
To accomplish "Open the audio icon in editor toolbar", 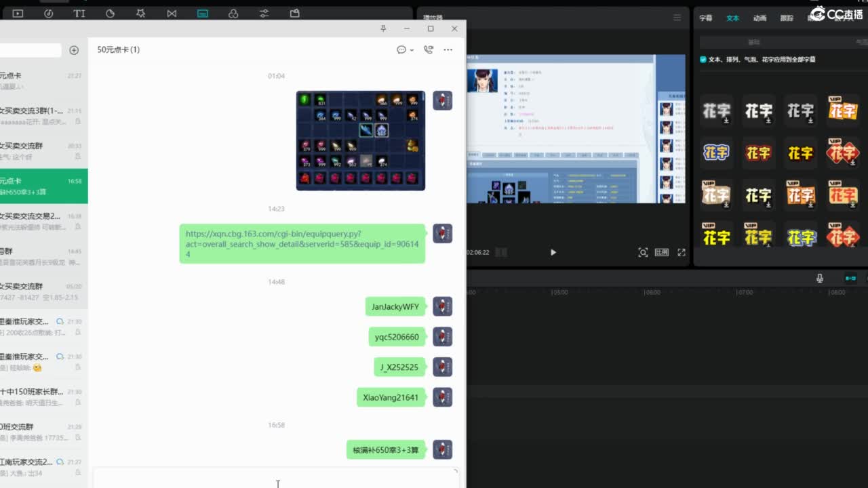I will pyautogui.click(x=49, y=13).
